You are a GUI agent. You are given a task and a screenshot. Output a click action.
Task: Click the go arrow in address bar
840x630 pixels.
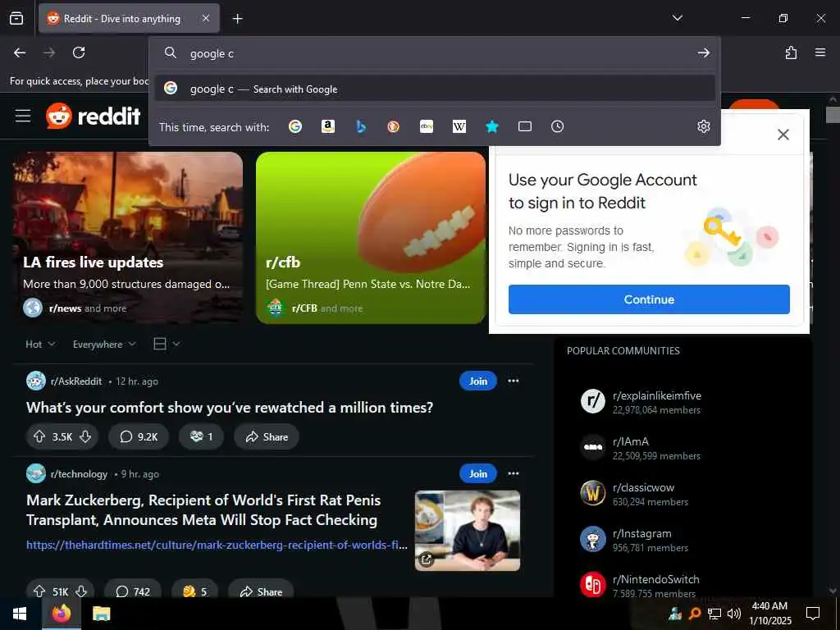(703, 53)
